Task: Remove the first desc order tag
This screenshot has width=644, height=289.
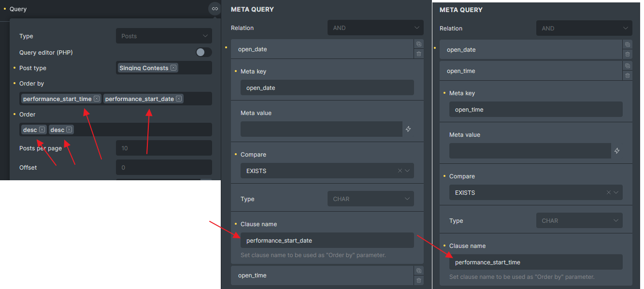Action: 42,130
